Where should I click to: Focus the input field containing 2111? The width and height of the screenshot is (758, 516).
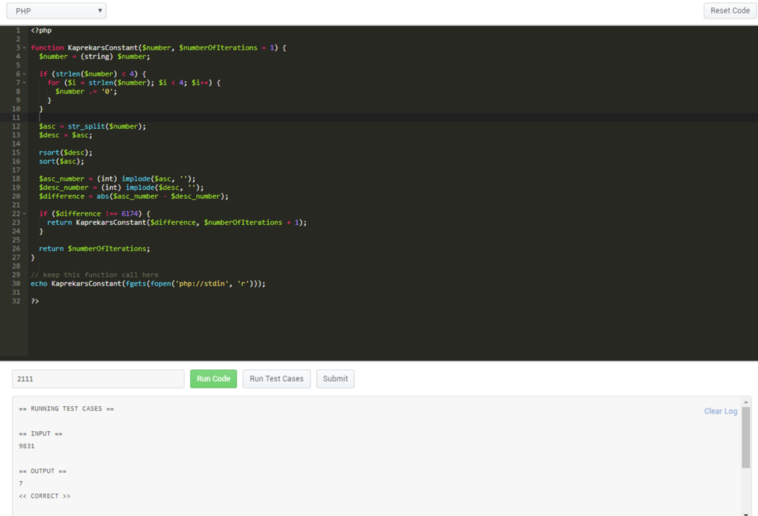[98, 379]
